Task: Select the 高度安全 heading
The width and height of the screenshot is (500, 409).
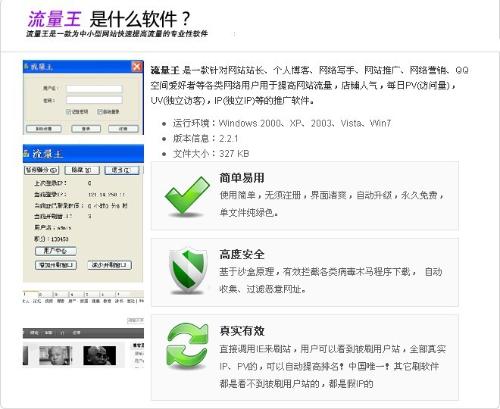Action: pyautogui.click(x=242, y=254)
